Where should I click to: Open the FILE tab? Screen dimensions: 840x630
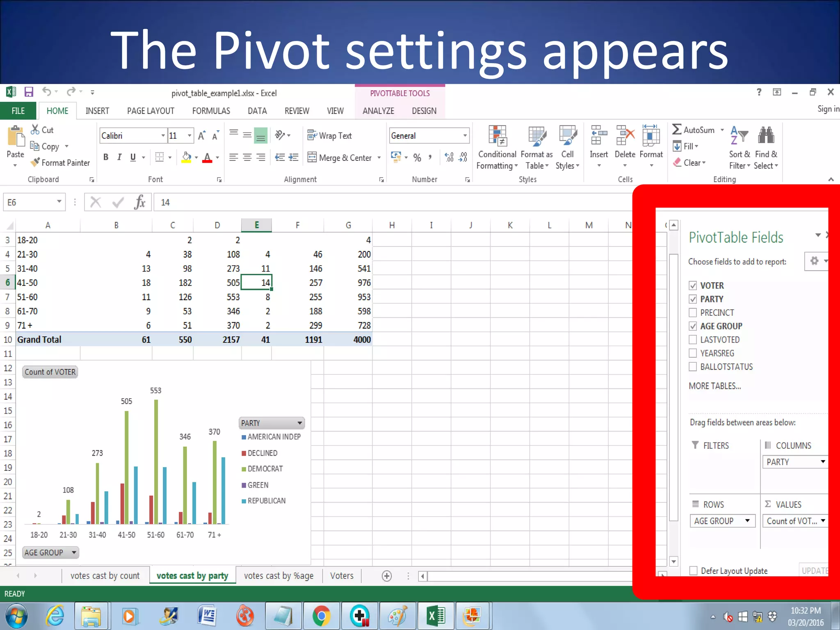[x=18, y=111]
